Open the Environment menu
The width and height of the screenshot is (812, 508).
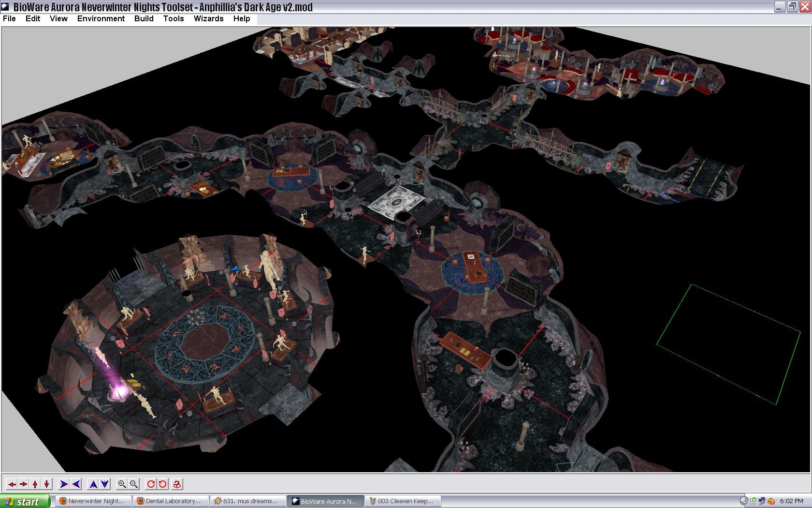(x=101, y=18)
